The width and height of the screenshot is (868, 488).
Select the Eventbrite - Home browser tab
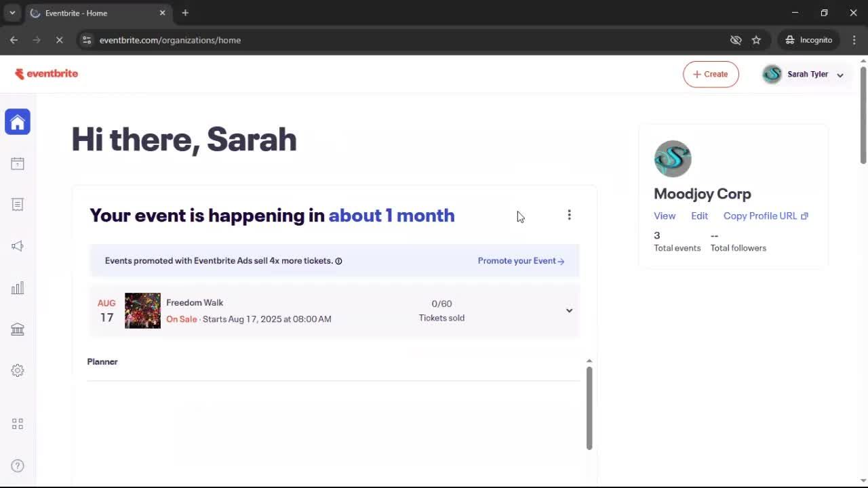pyautogui.click(x=98, y=13)
